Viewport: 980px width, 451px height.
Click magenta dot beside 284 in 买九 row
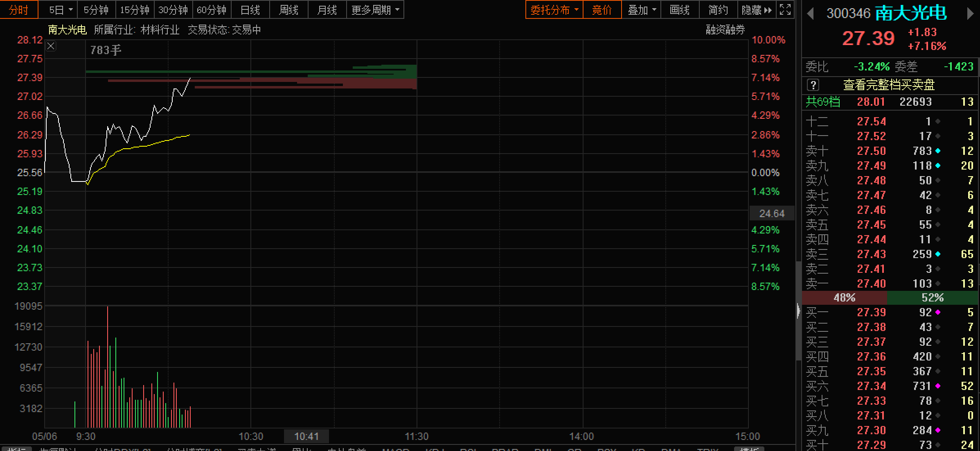coord(938,431)
